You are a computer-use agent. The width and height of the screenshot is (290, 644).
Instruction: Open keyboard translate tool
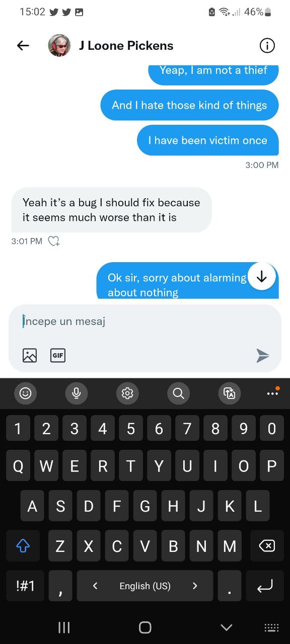(x=229, y=393)
